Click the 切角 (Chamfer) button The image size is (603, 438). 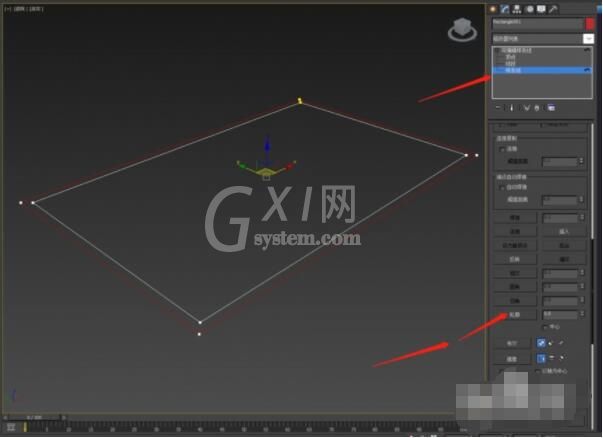pyautogui.click(x=515, y=301)
